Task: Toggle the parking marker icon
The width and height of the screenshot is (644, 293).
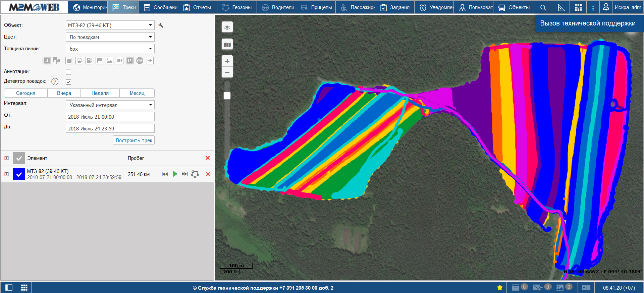Action: click(x=130, y=60)
